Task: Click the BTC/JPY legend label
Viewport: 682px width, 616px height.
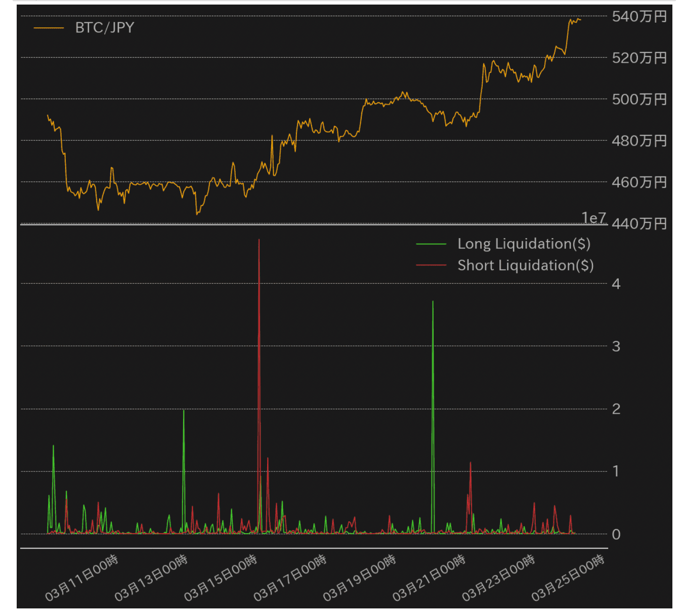Action: pos(104,28)
